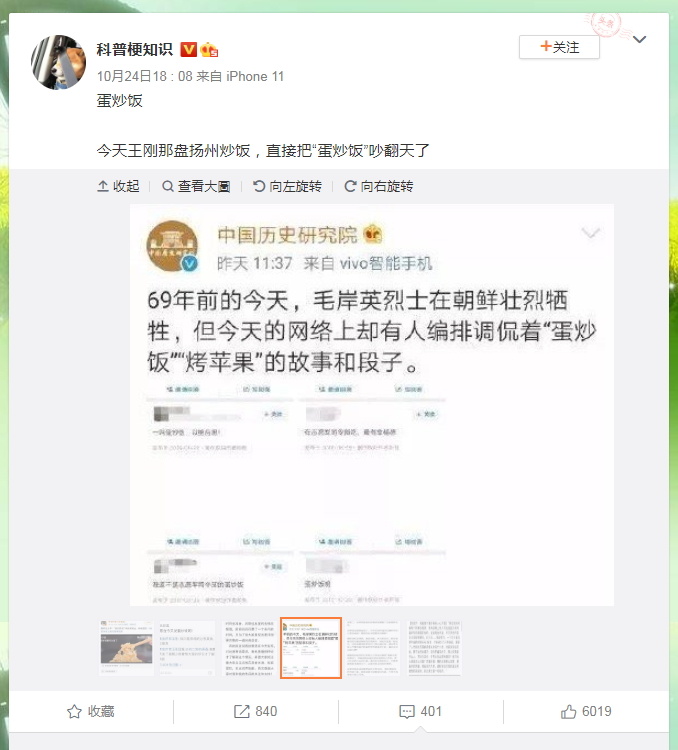Select the fifth image thumbnail
This screenshot has height=750, width=678.
pyautogui.click(x=372, y=648)
